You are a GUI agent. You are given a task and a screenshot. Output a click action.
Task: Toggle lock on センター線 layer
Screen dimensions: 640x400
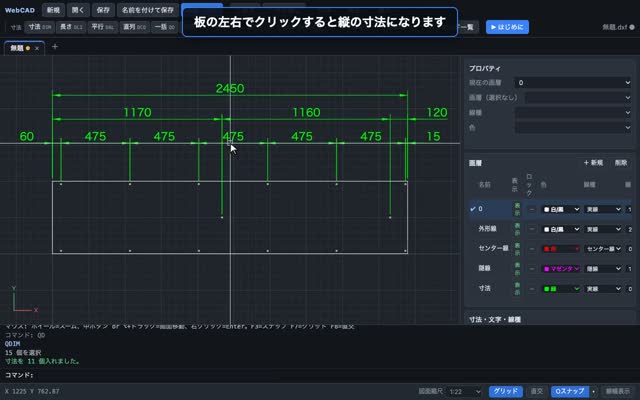point(531,249)
